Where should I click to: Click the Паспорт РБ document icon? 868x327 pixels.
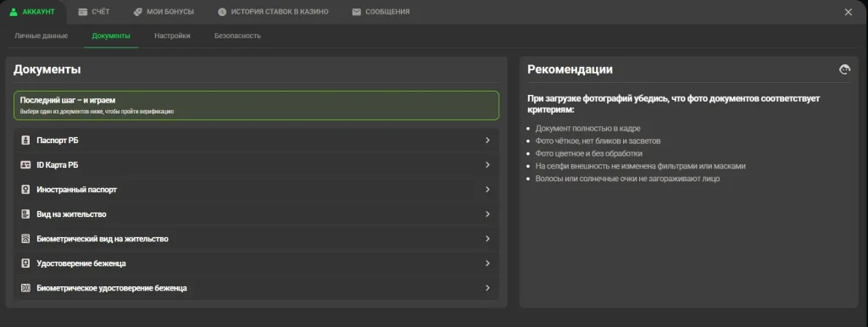pyautogui.click(x=25, y=141)
